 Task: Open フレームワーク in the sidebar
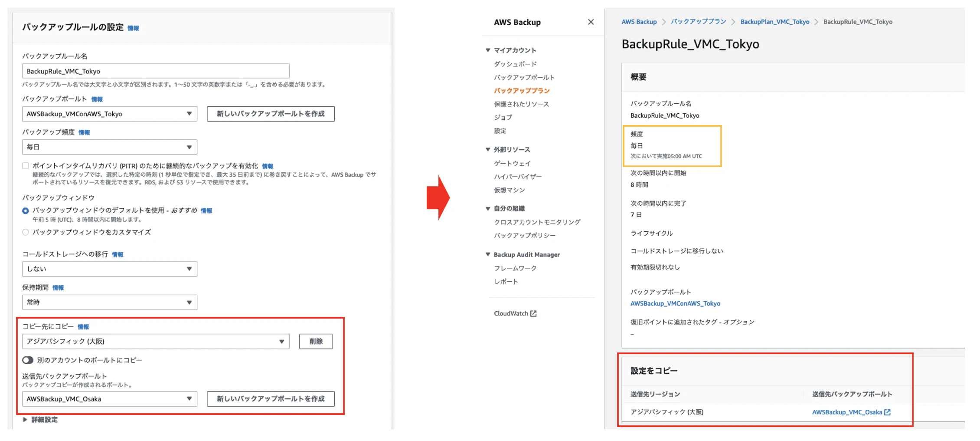tap(515, 268)
